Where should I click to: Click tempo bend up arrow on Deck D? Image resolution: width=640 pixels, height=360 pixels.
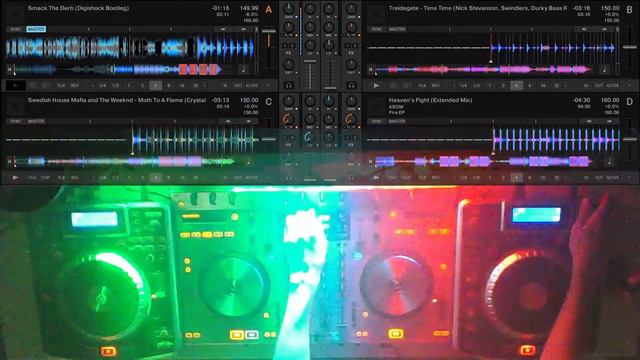click(x=609, y=121)
